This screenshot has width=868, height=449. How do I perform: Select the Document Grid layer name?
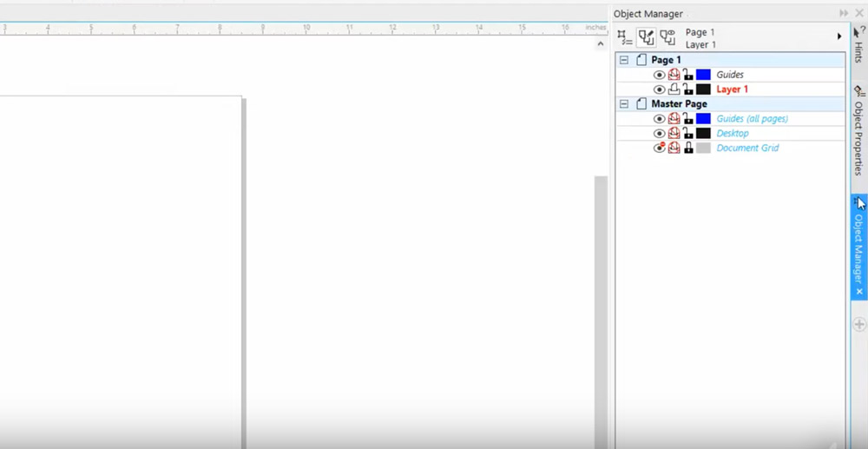tap(747, 148)
